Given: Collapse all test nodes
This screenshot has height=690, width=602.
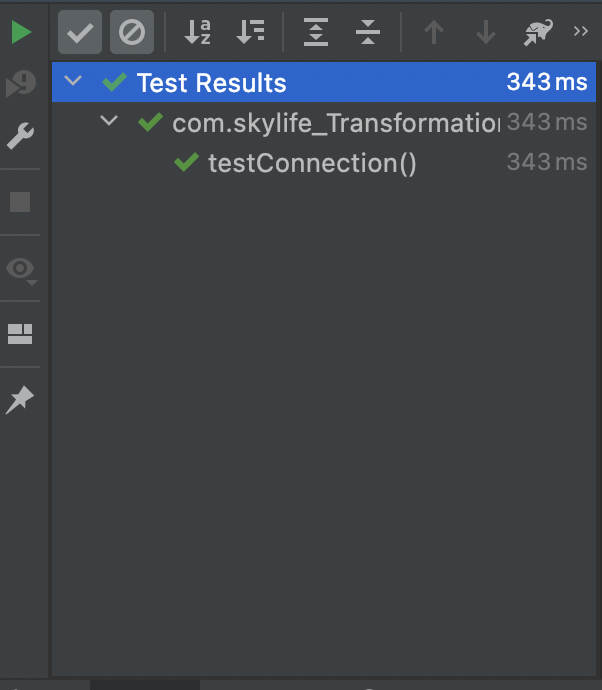Looking at the screenshot, I should tap(368, 32).
